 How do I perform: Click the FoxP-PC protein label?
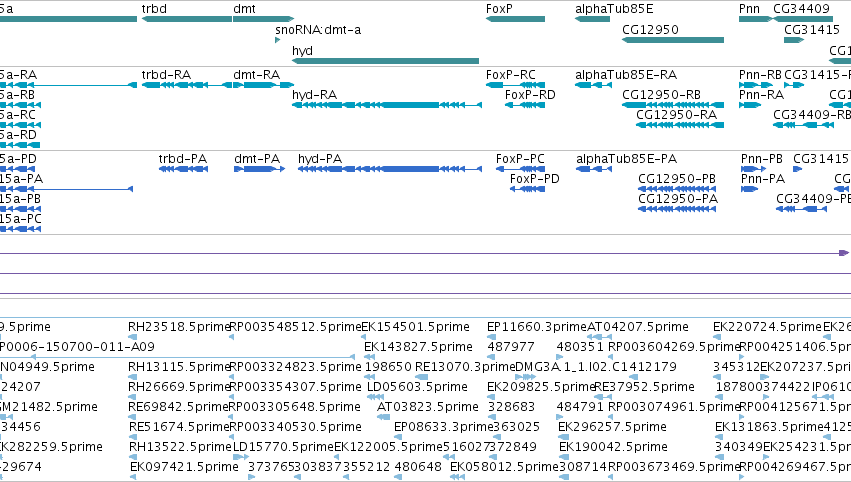point(520,159)
